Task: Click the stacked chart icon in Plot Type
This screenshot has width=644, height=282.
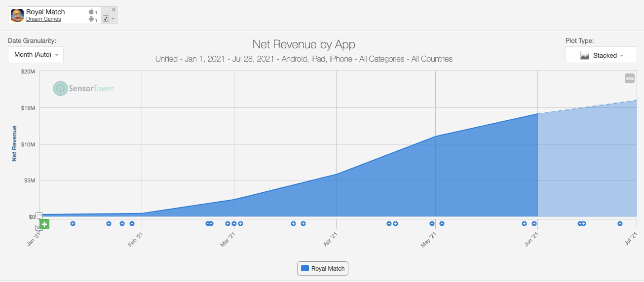Action: [x=585, y=55]
